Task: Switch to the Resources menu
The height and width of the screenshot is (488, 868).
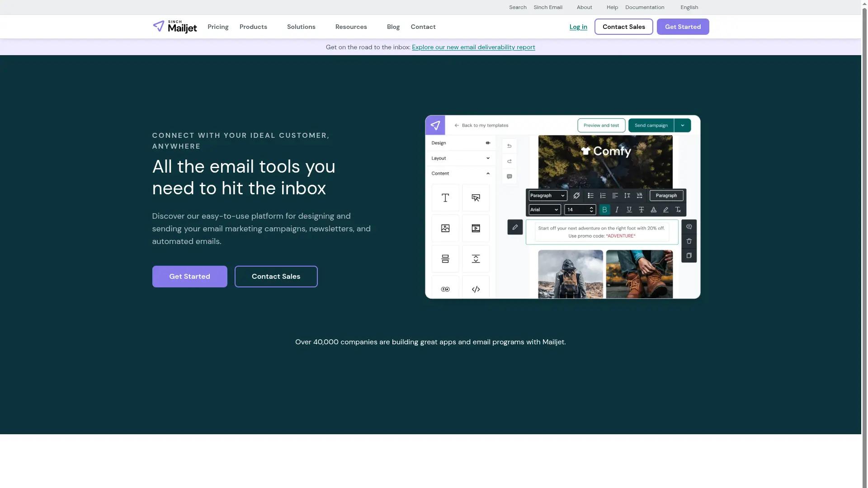Action: (x=351, y=27)
